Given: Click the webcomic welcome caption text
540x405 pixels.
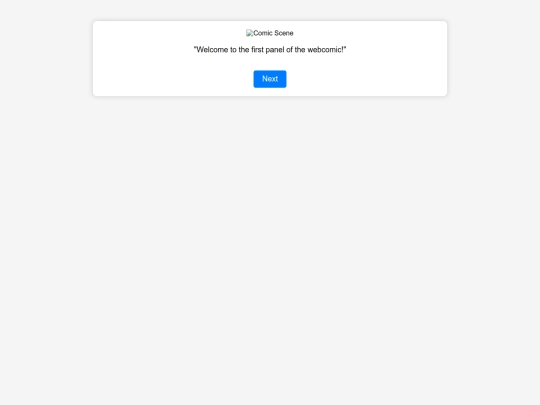Looking at the screenshot, I should [270, 50].
